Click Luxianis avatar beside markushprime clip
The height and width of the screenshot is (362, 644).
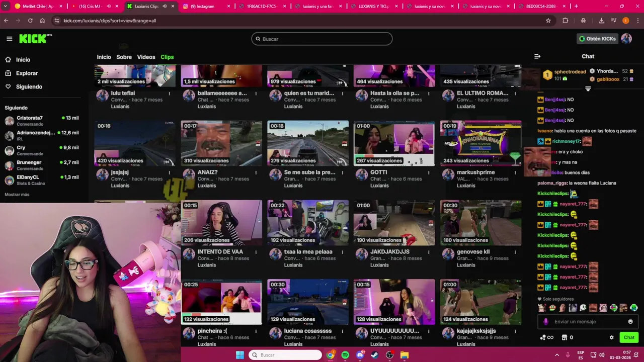(x=448, y=175)
